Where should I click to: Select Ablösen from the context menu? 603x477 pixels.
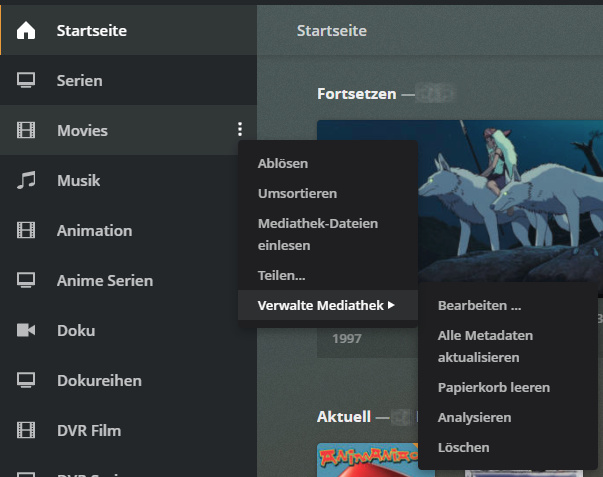click(x=328, y=163)
